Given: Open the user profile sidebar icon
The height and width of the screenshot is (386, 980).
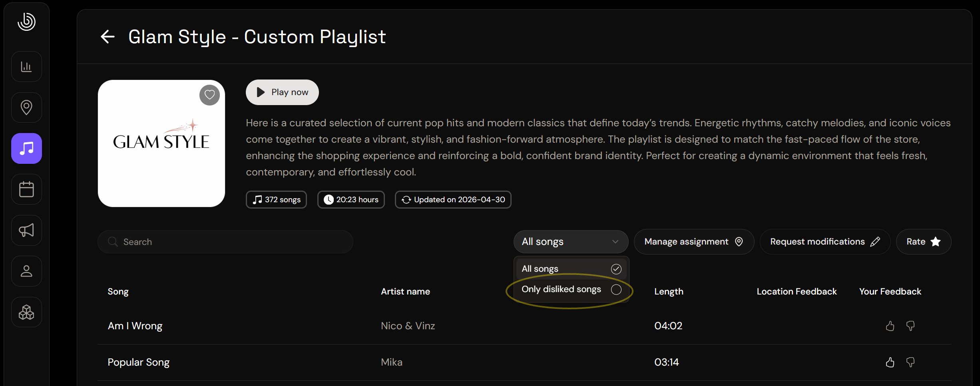Looking at the screenshot, I should pyautogui.click(x=26, y=271).
